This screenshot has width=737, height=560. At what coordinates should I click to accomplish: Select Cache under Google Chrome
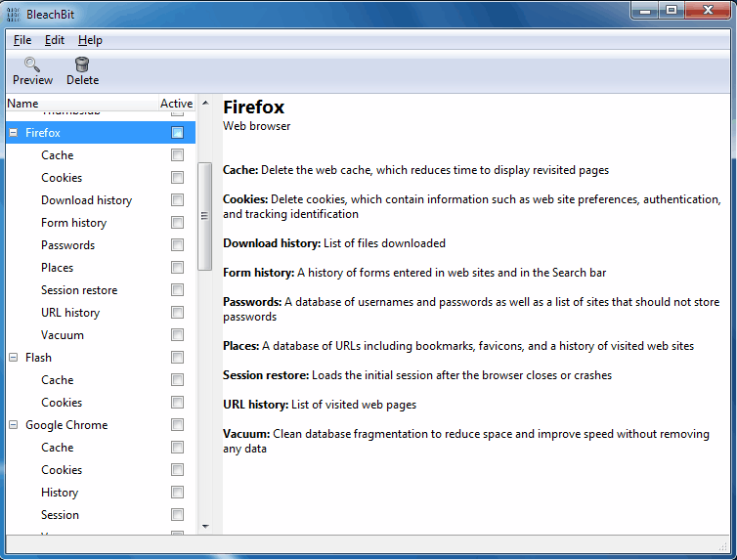tap(58, 448)
